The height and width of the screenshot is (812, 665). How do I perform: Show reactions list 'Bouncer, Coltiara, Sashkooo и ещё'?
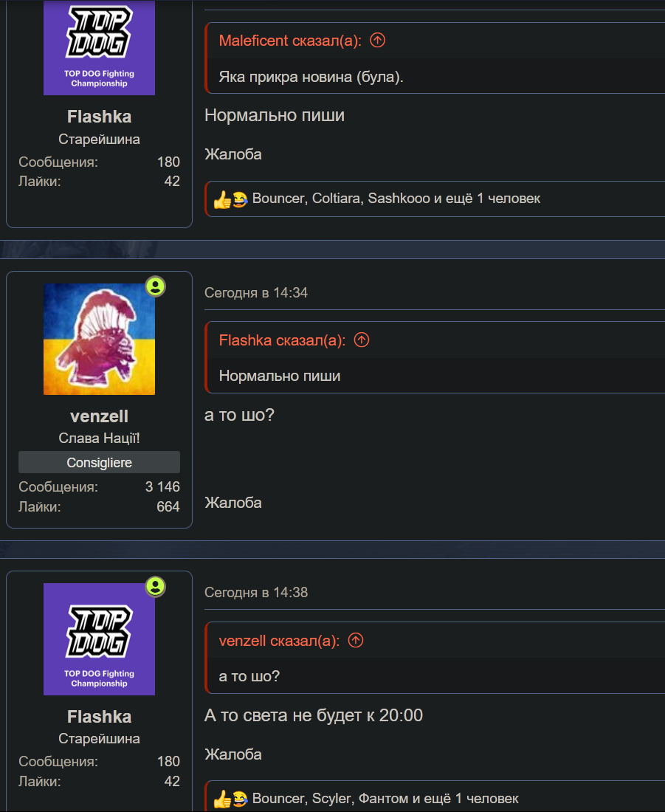pos(396,199)
